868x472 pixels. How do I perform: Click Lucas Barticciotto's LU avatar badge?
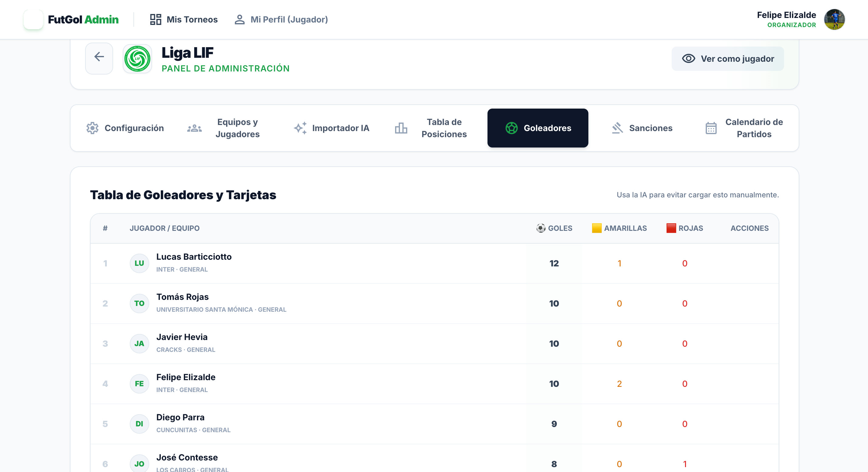tap(139, 263)
